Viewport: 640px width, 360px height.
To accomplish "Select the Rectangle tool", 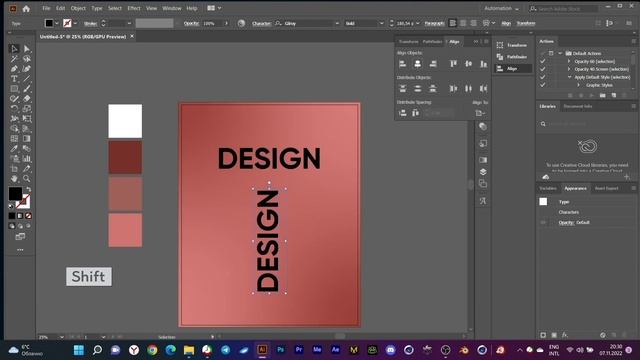I will tap(14, 89).
